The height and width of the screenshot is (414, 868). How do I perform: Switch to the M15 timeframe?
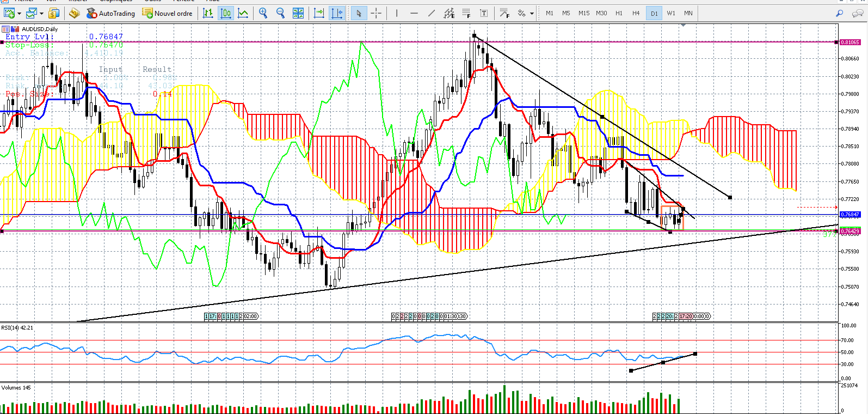coord(584,13)
